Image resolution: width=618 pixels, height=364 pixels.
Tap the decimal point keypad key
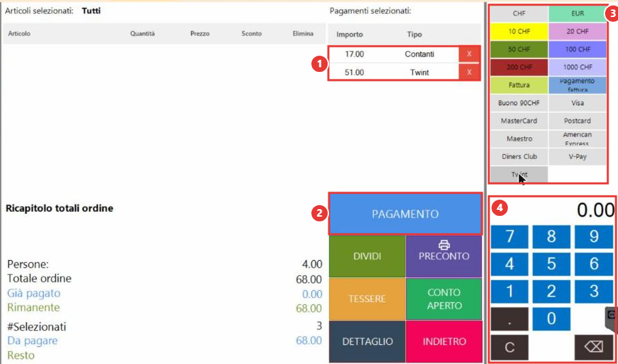[510, 319]
